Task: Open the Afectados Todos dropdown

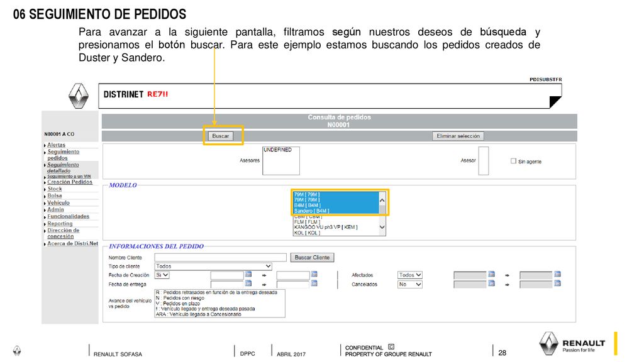Action: 409,275
